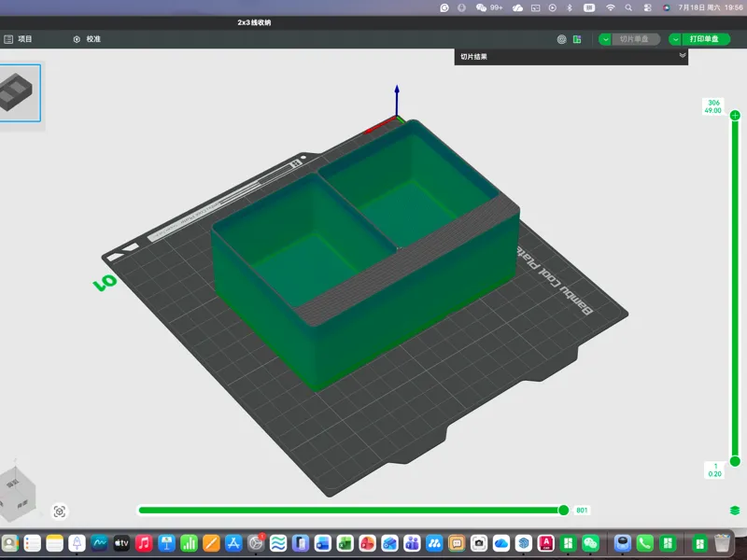This screenshot has height=560, width=747.
Task: Toggle Wi-Fi from the menu bar
Action: coord(611,7)
